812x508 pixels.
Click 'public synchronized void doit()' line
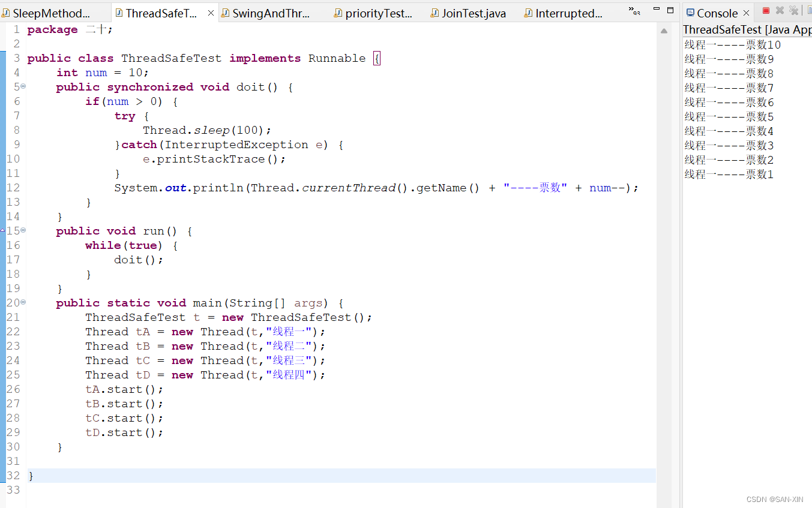click(x=175, y=87)
